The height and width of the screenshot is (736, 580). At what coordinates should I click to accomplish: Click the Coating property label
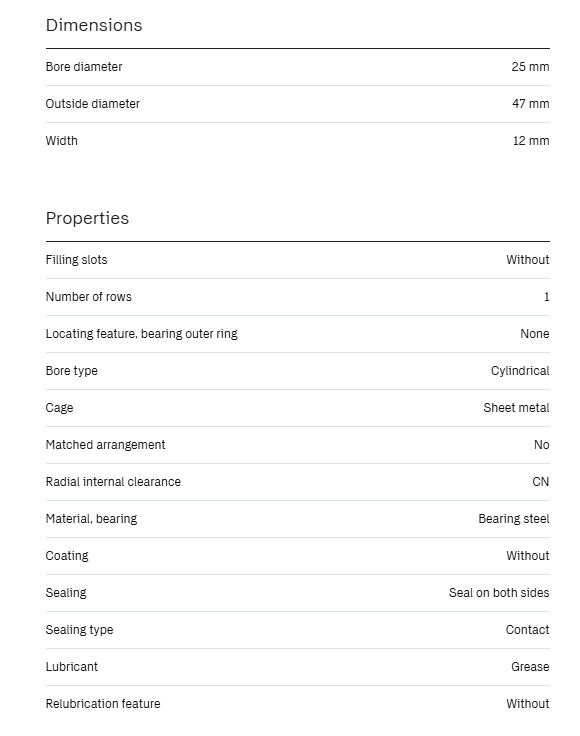[67, 556]
